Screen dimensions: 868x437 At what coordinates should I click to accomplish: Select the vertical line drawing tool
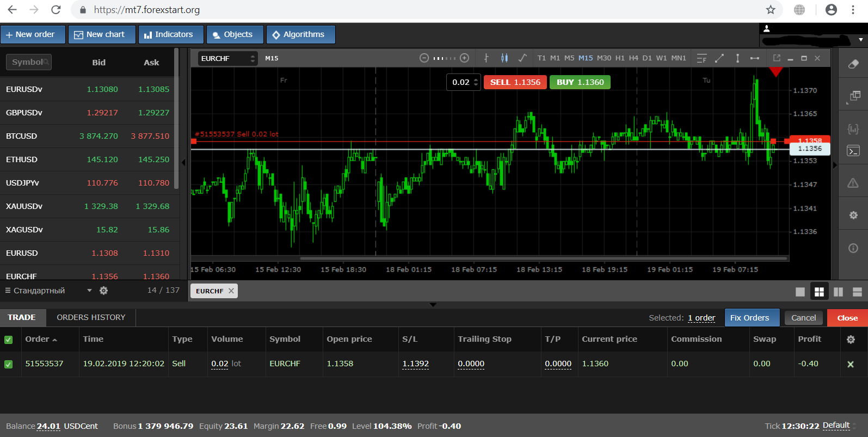pyautogui.click(x=737, y=58)
